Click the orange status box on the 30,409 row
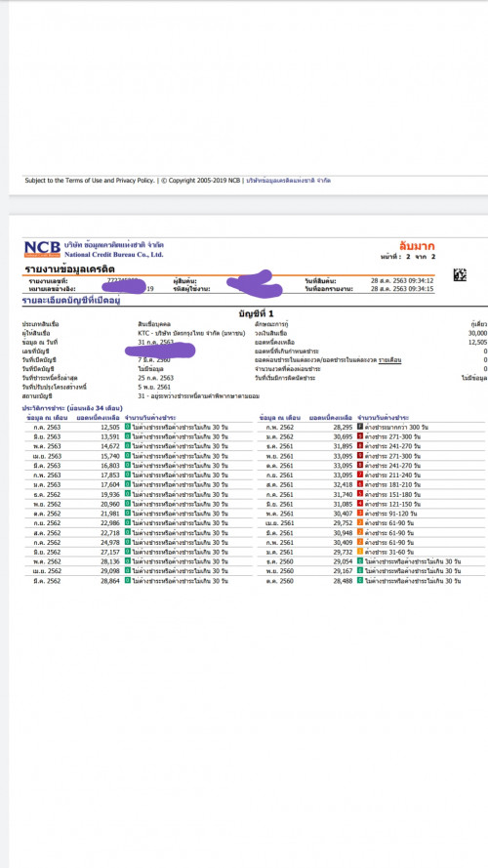 click(x=359, y=543)
